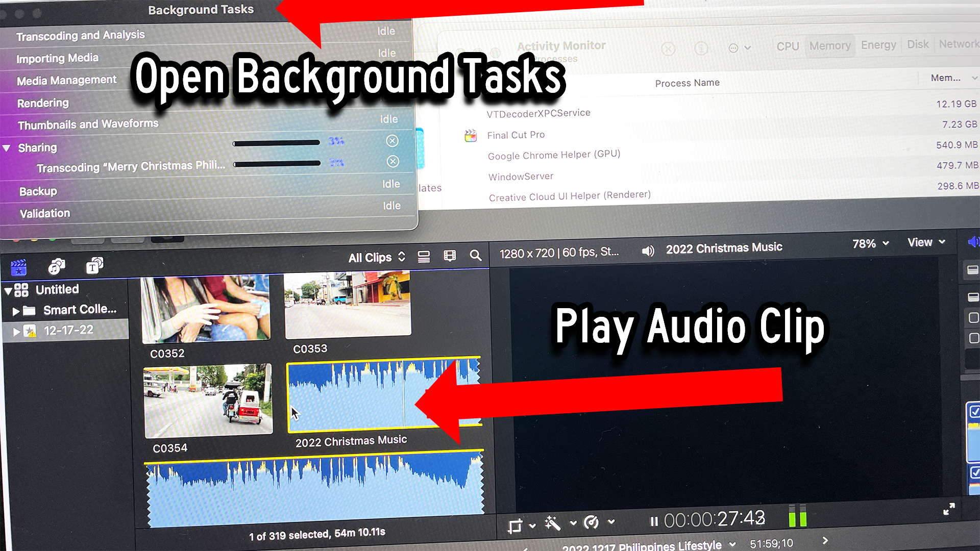Open the retime dropdown arrow
This screenshot has width=980, height=551.
click(611, 521)
